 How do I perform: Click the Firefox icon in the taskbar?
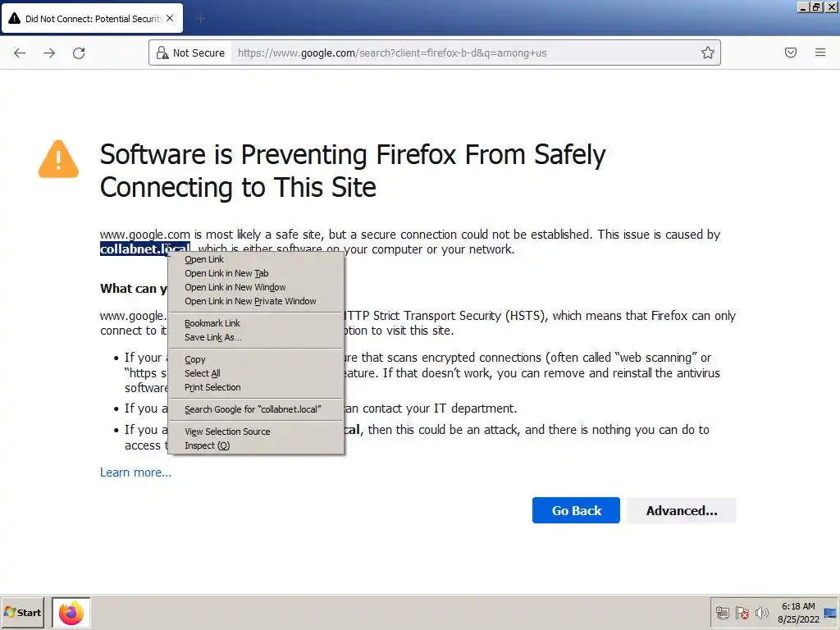(71, 613)
